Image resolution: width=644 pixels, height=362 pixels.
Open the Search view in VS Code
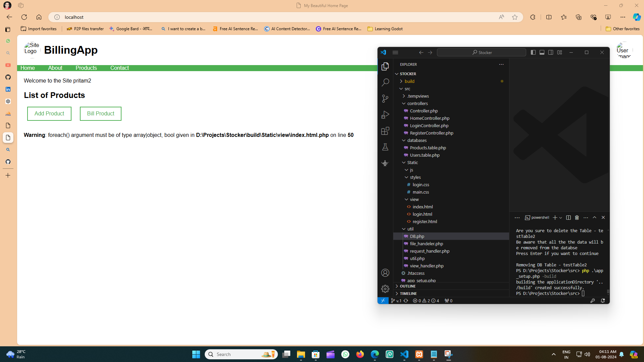[385, 82]
